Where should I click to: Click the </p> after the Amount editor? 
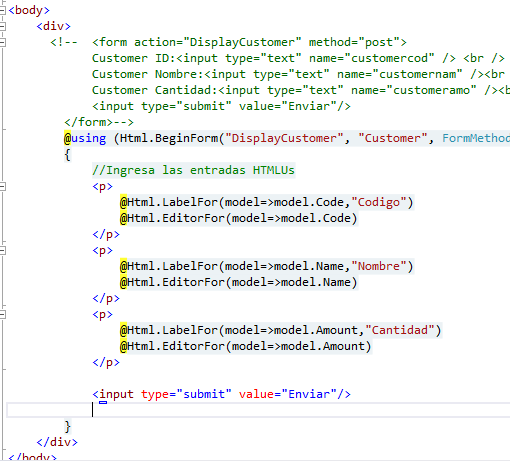106,362
